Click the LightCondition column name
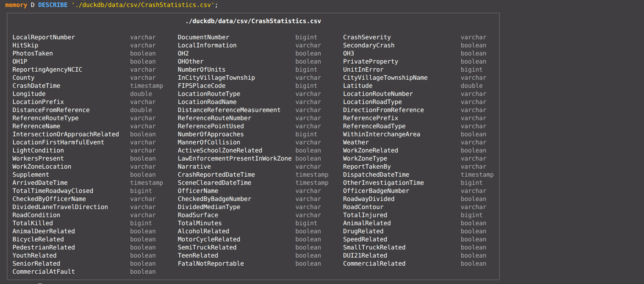Viewport: 644px width, 284px height. point(38,151)
